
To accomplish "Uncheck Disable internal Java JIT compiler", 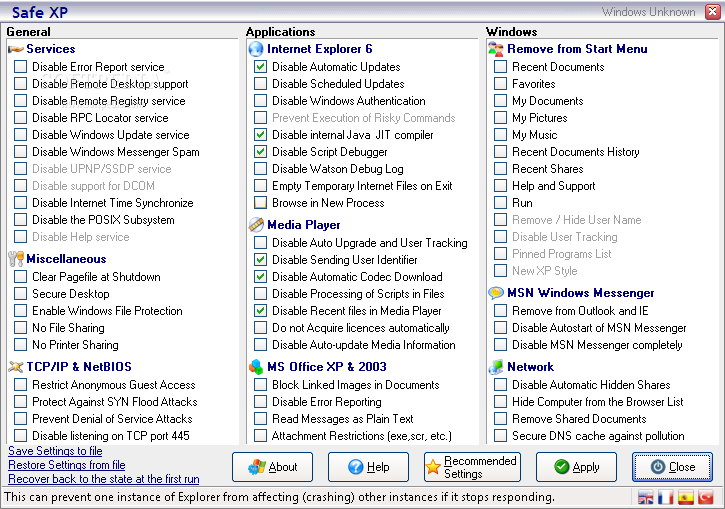I will coord(260,135).
